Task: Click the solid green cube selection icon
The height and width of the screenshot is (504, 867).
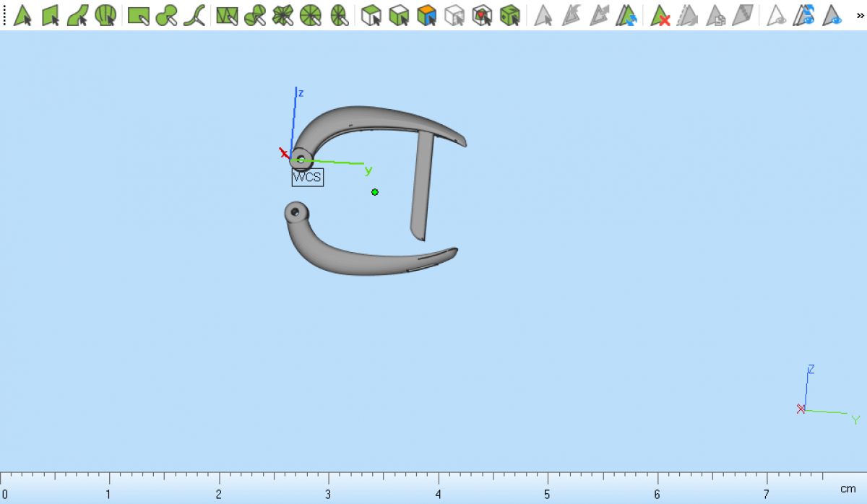Action: 510,15
